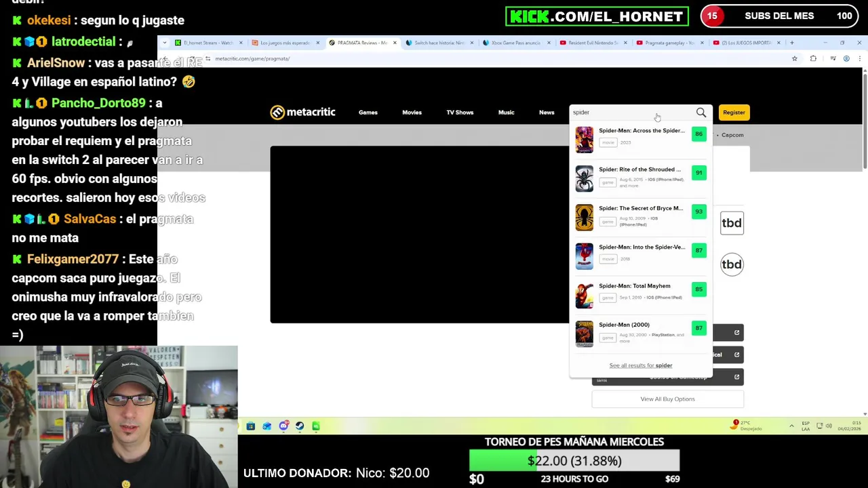
Task: Select Spider: Rite of the Shrouded Moon result
Action: click(641, 178)
